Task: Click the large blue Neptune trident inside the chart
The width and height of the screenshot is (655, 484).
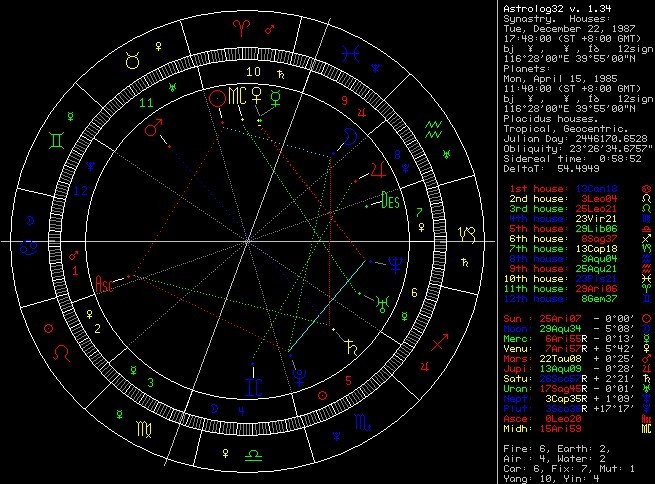Action: pos(395,265)
